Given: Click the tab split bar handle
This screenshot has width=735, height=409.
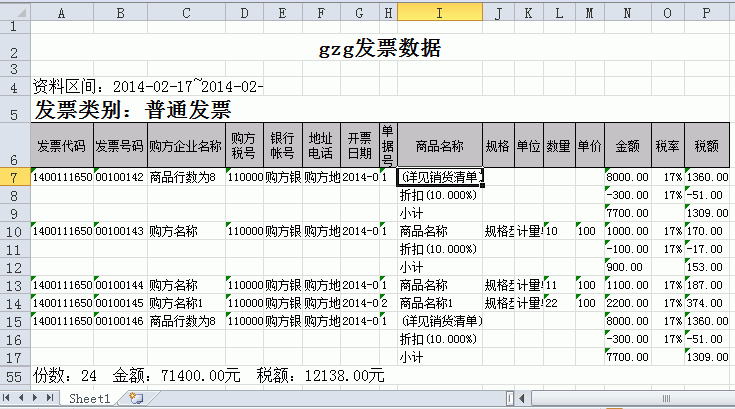Looking at the screenshot, I should [510, 399].
